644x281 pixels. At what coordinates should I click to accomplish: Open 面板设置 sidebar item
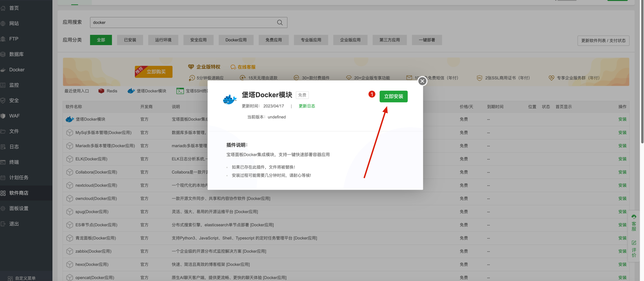click(x=26, y=208)
